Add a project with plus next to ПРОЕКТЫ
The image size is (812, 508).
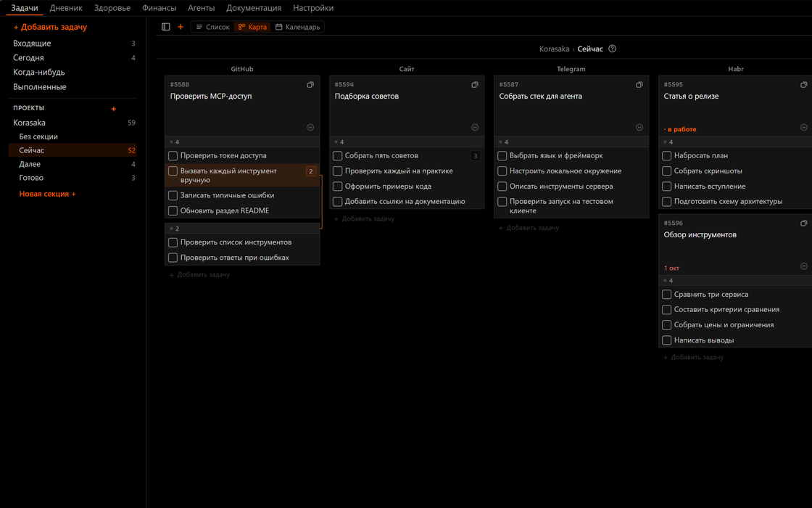[113, 109]
